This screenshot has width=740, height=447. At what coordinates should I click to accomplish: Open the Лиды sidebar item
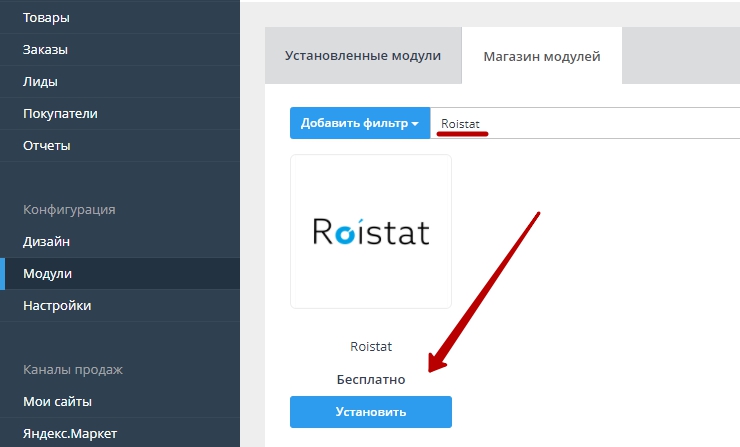[40, 81]
